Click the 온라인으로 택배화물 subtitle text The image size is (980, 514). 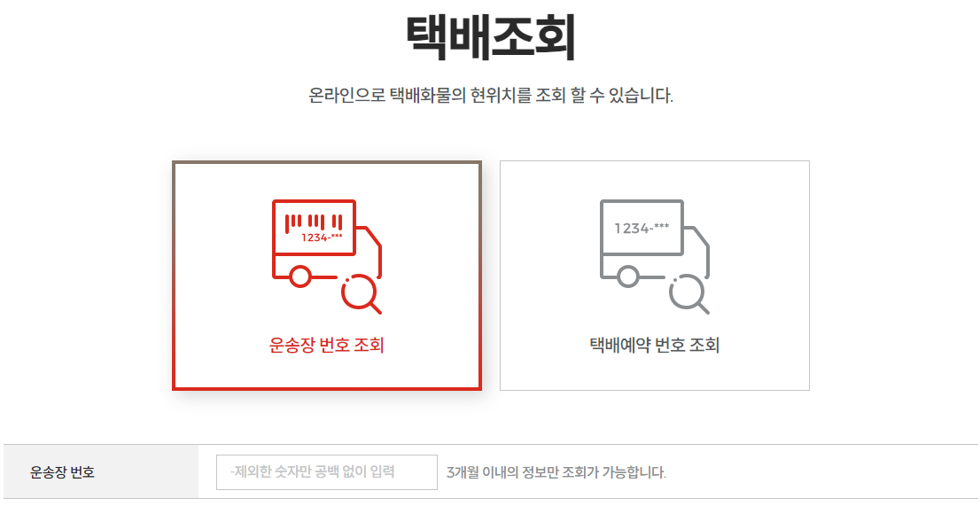pyautogui.click(x=491, y=96)
